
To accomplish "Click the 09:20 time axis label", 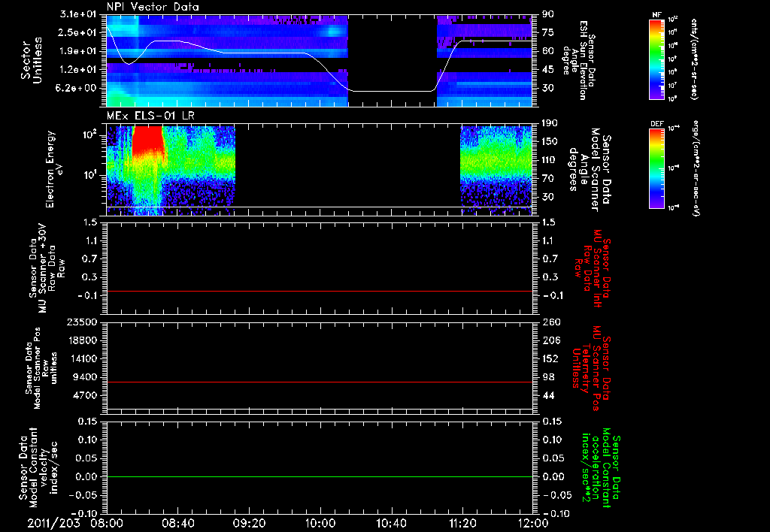I will pos(249,523).
